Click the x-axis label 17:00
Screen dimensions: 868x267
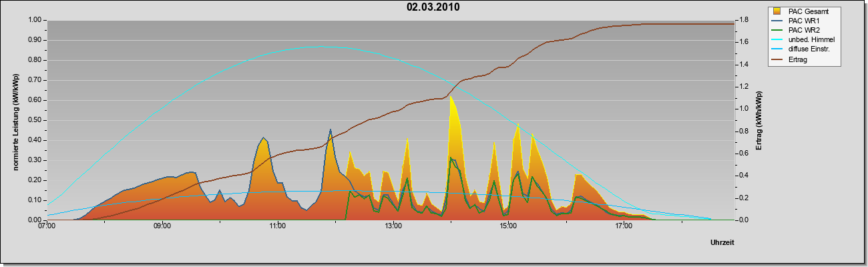[x=624, y=226]
